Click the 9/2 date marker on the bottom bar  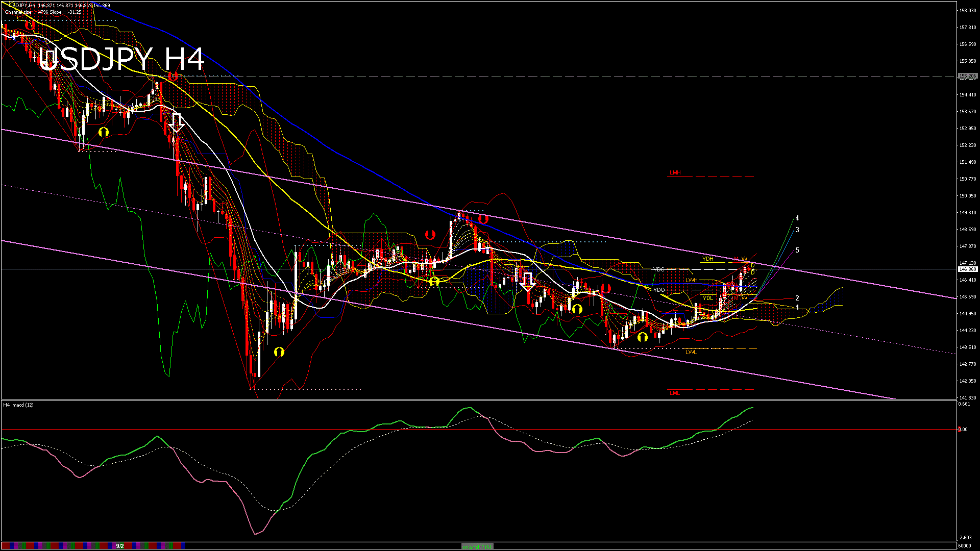click(x=120, y=546)
